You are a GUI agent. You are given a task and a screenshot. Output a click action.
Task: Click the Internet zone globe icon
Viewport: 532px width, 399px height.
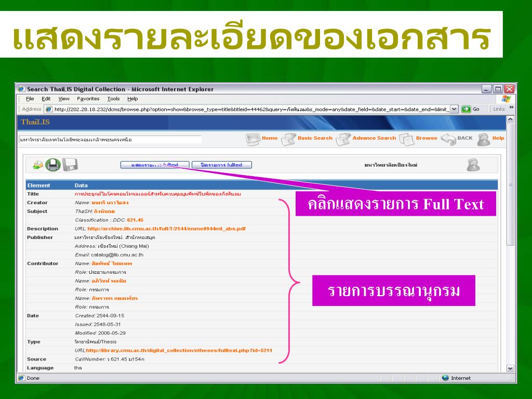click(445, 378)
